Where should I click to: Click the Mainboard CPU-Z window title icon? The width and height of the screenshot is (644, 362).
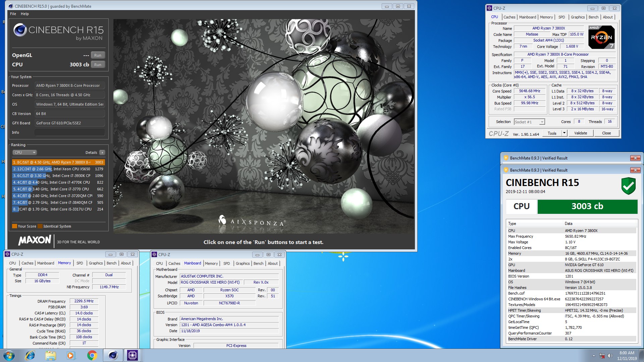(x=154, y=254)
